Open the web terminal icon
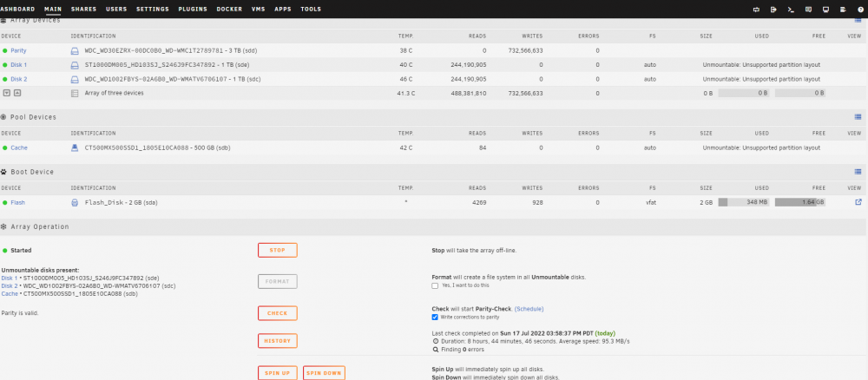 [x=791, y=10]
